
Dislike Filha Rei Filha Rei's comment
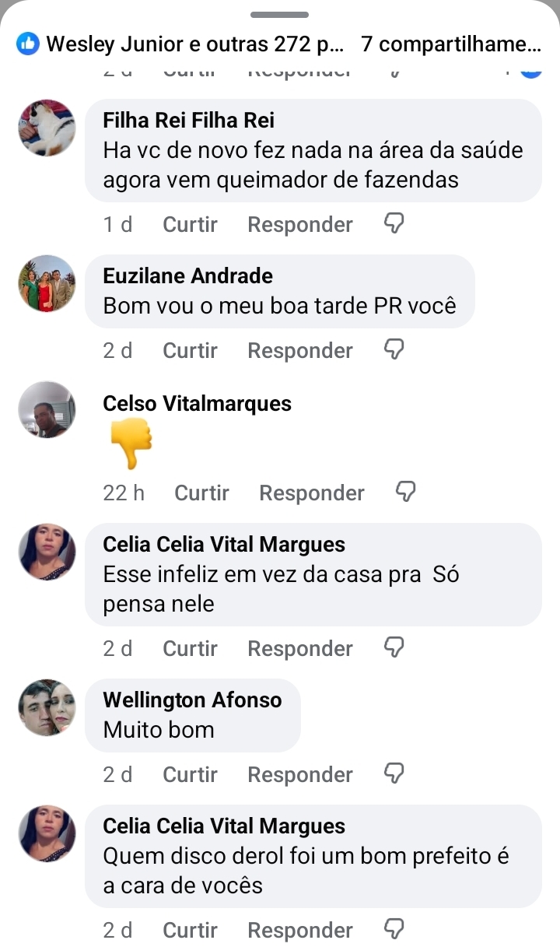click(395, 224)
